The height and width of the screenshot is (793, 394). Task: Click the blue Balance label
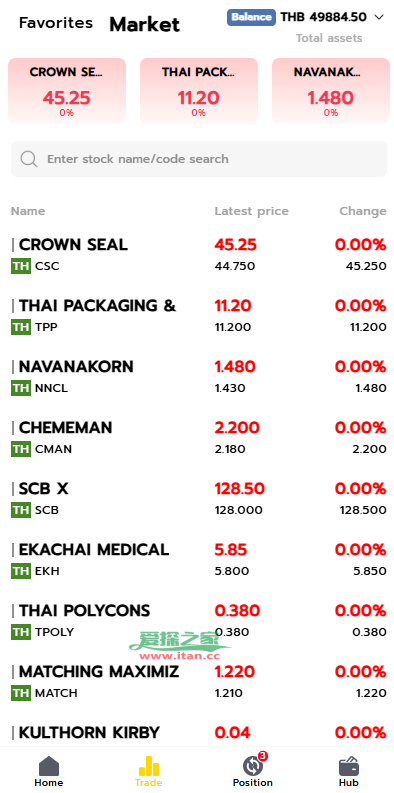click(x=251, y=17)
